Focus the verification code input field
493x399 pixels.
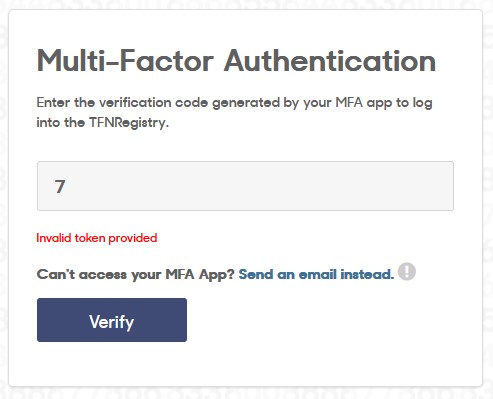pyautogui.click(x=245, y=186)
